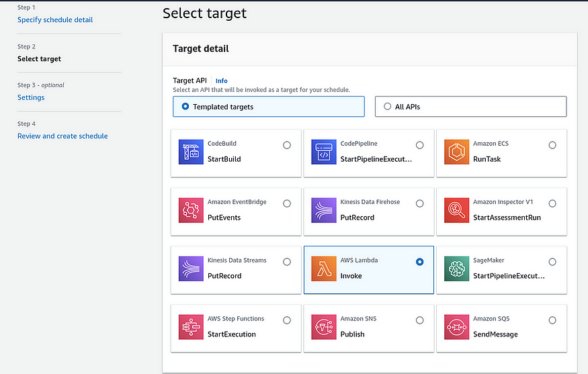Choose the CodePipeline radio button
588x374 pixels.
419,145
